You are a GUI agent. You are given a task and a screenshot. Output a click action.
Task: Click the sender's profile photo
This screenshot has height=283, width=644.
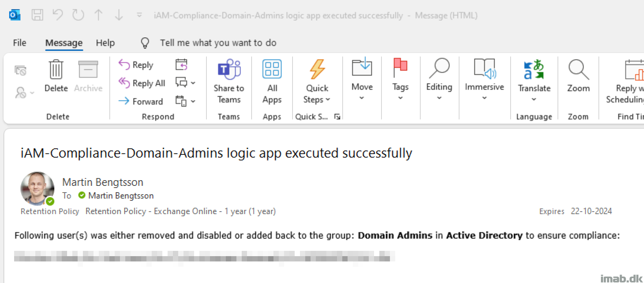tap(37, 188)
